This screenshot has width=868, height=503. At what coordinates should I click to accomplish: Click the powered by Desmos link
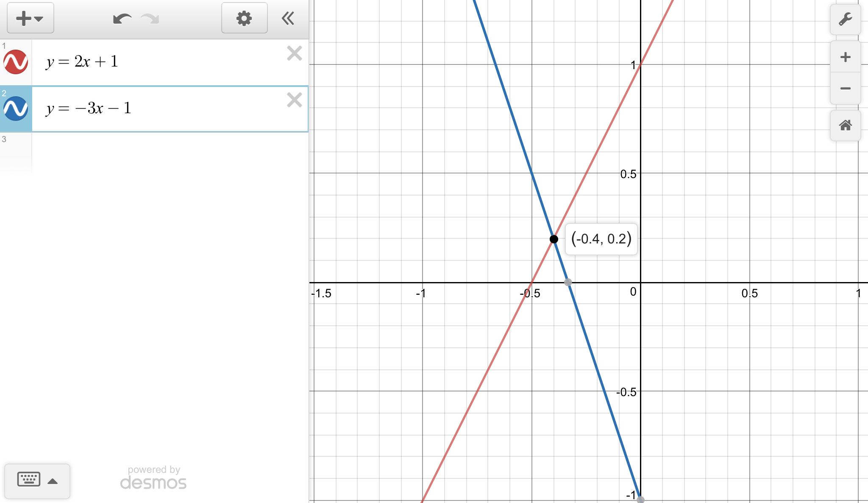pyautogui.click(x=153, y=478)
